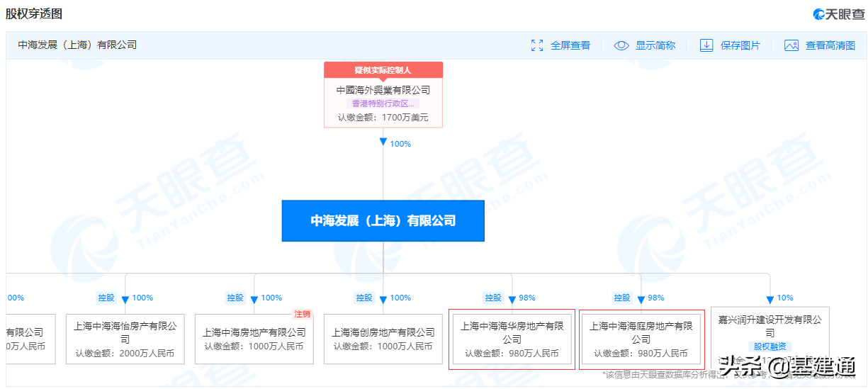Click 98% label above 上海中海海华房地产

coord(527,298)
